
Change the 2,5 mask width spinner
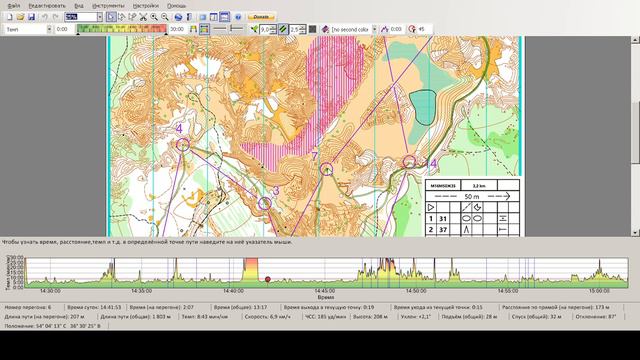[x=298, y=29]
